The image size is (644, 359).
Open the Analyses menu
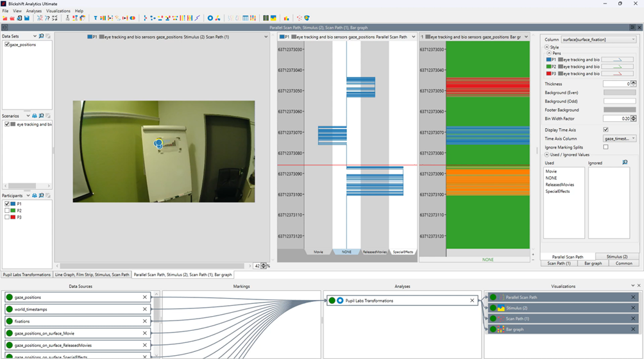[34, 11]
